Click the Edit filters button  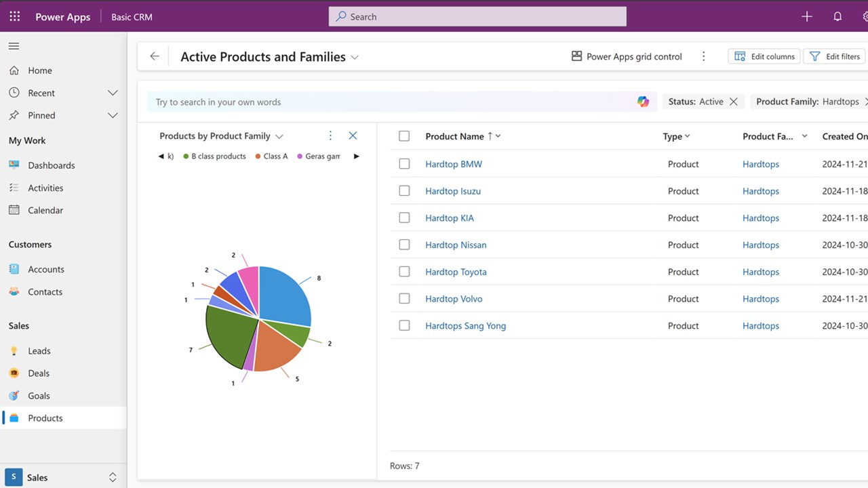coord(835,56)
